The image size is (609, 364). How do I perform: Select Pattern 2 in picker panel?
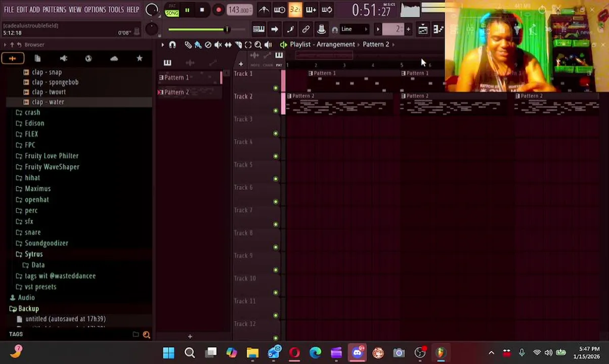pyautogui.click(x=190, y=92)
